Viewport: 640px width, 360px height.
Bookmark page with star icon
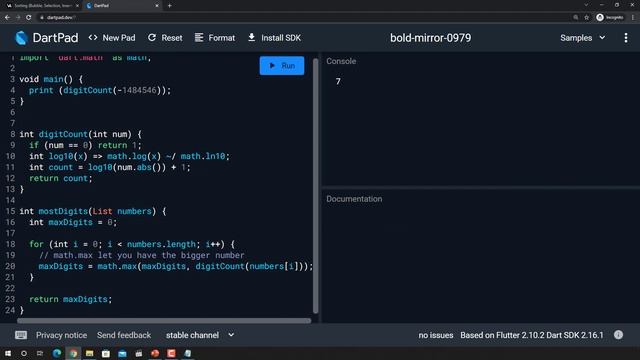pyautogui.click(x=587, y=17)
